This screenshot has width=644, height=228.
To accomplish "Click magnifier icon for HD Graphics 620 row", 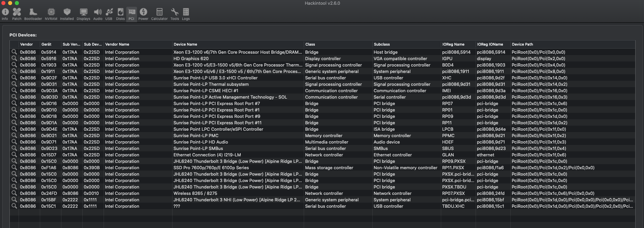I will [14, 58].
